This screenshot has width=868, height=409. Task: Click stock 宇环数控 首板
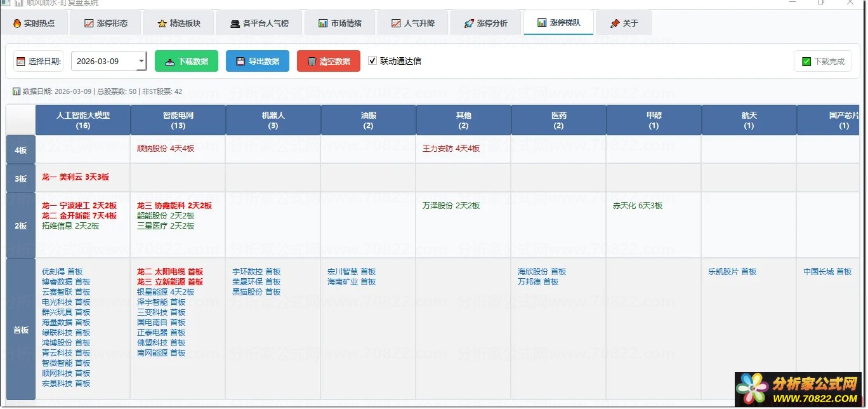pos(256,272)
